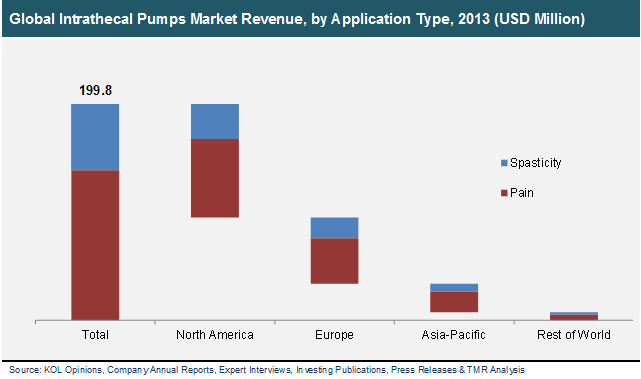Click the source citation text

pyautogui.click(x=267, y=370)
